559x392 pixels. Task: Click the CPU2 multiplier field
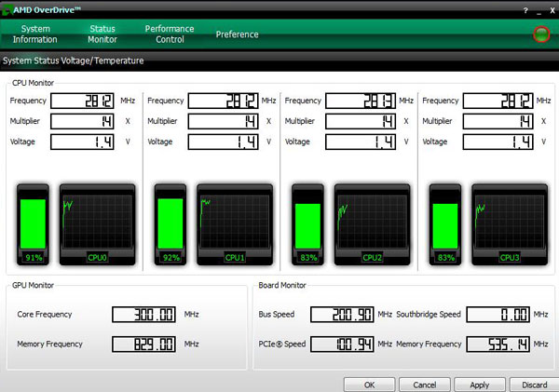(x=361, y=121)
